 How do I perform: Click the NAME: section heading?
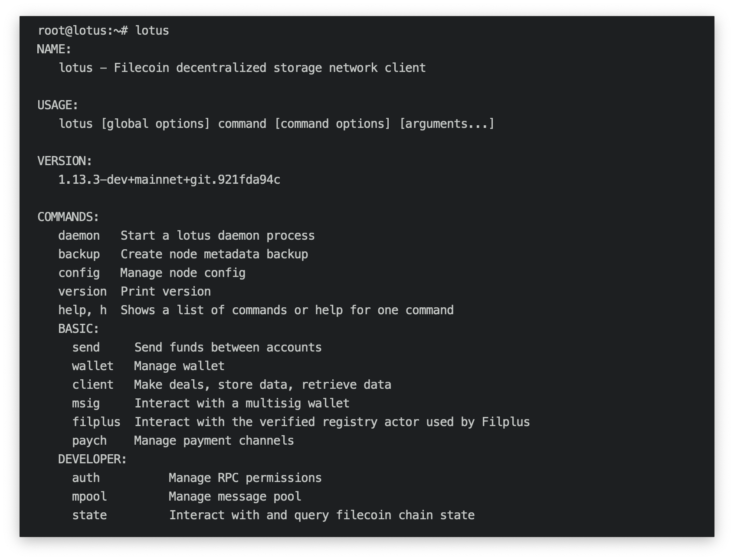[54, 49]
